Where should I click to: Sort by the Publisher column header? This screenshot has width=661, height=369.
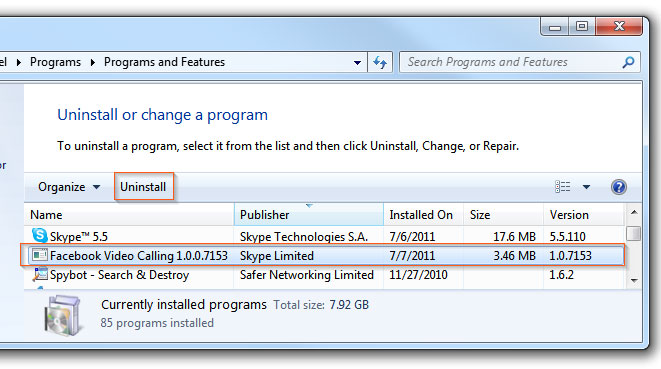pyautogui.click(x=309, y=215)
